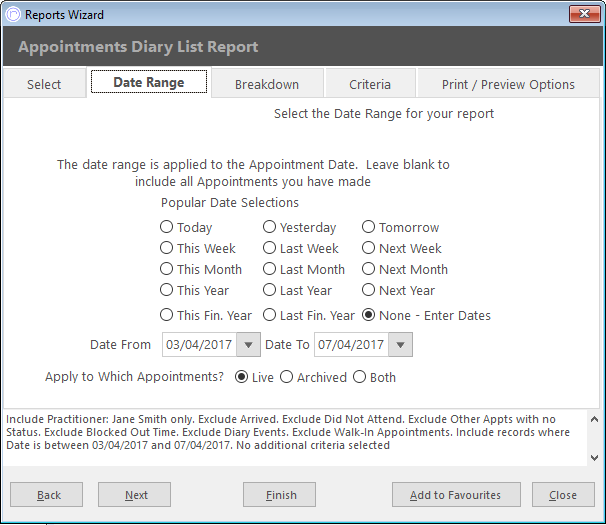Click the Reports Wizard title bar icon

(x=13, y=15)
